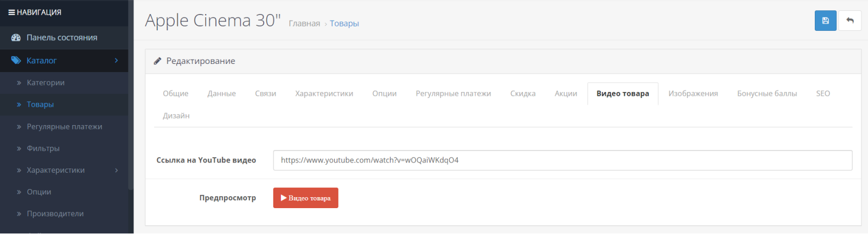Click the Товары breadcrumb link
868x234 pixels.
tap(344, 23)
